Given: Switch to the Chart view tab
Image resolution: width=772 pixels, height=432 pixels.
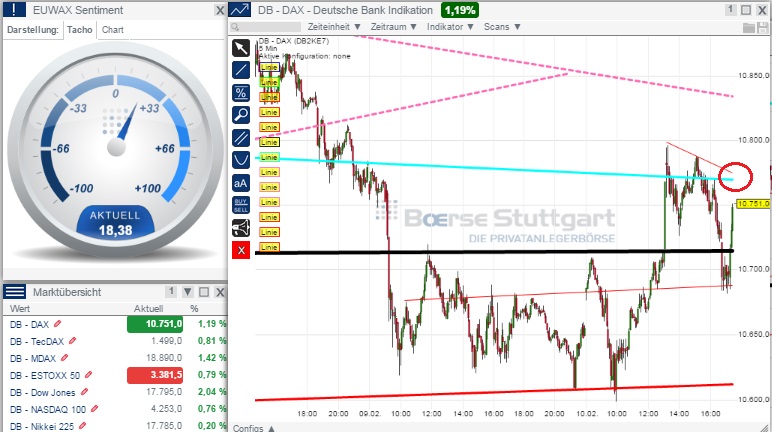Looking at the screenshot, I should click(x=113, y=30).
